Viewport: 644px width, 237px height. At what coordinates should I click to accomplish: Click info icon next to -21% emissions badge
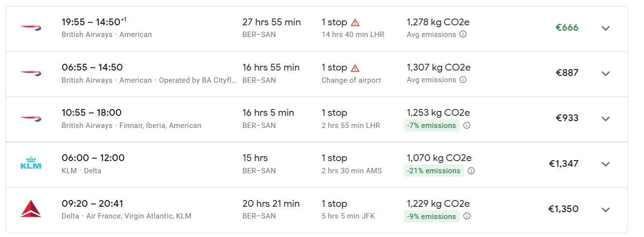coord(471,171)
